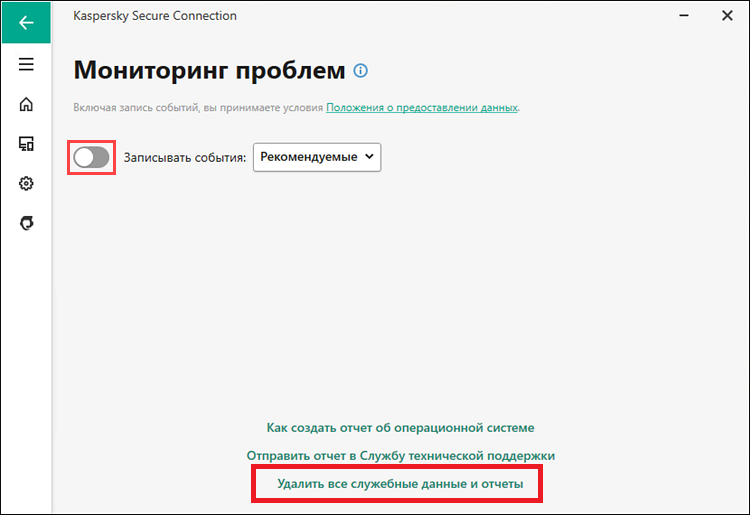The width and height of the screenshot is (750, 515).
Task: Open the devices icon in sidebar
Action: coord(26,143)
